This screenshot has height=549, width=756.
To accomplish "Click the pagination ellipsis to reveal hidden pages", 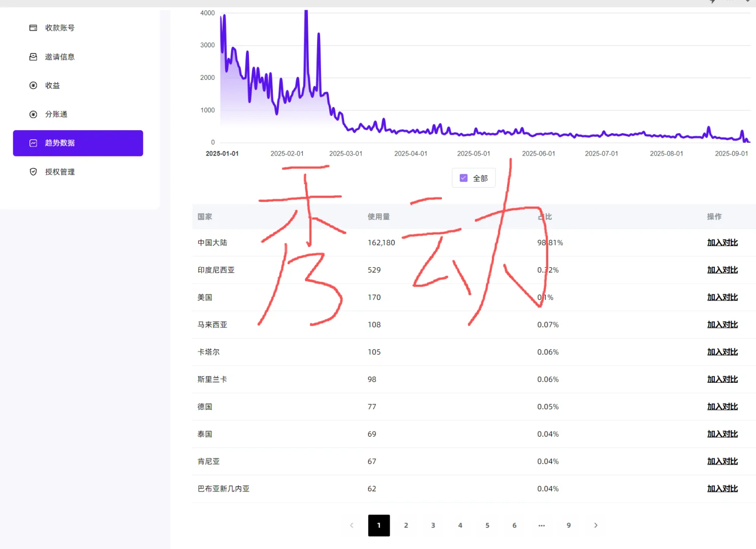I will 542,526.
